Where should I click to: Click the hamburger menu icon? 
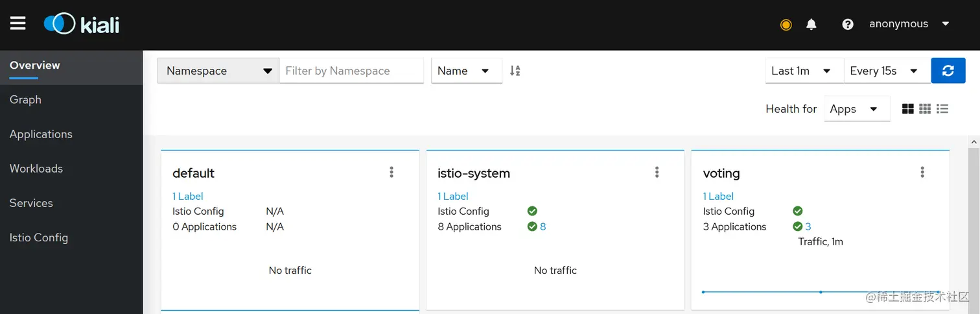[18, 24]
